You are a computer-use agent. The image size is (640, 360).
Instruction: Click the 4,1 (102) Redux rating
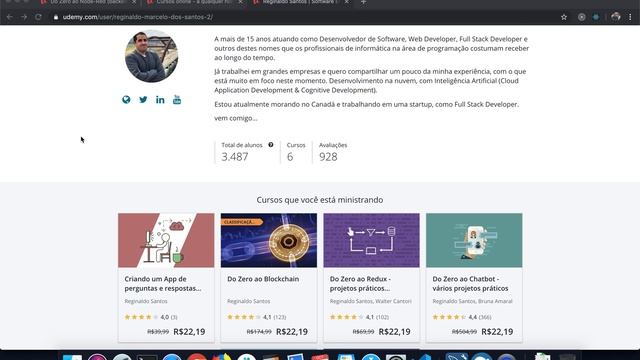[359, 317]
